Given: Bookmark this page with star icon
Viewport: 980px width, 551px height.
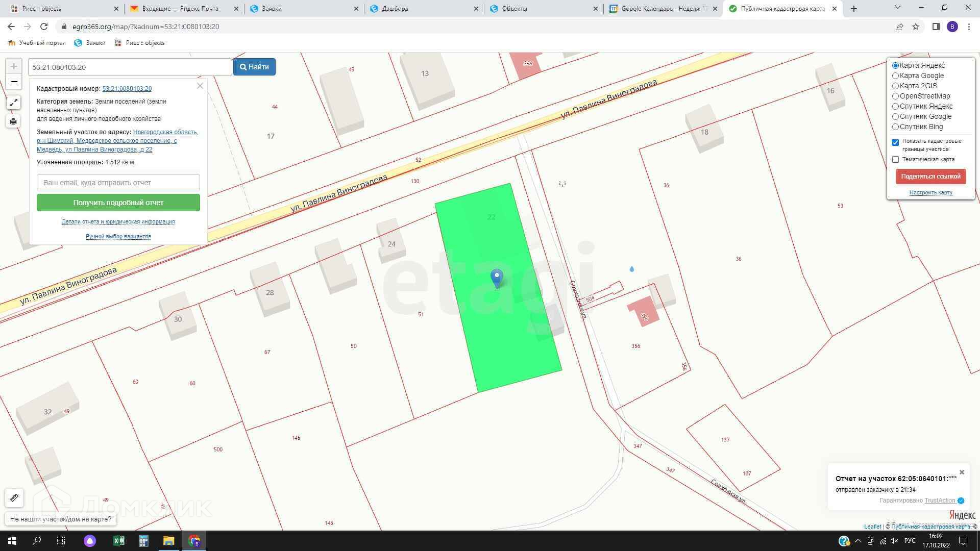Looking at the screenshot, I should coord(916,27).
